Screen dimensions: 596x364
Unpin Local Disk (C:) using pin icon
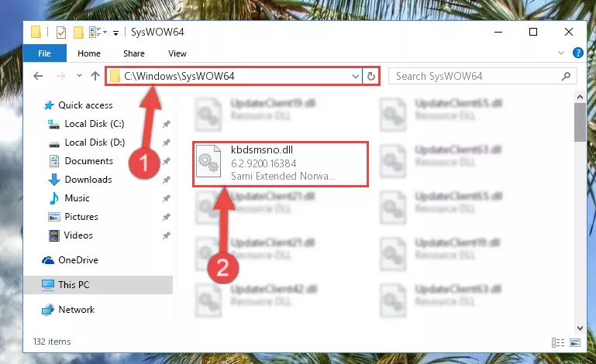pos(166,124)
